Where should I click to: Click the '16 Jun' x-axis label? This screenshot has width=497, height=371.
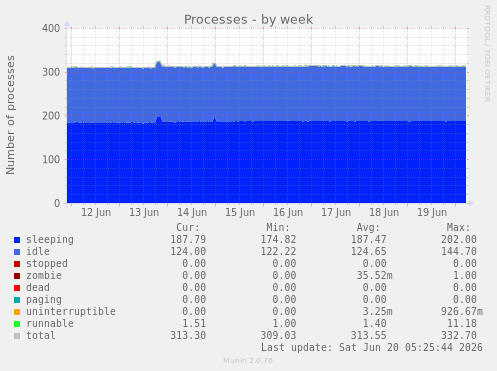pos(288,212)
